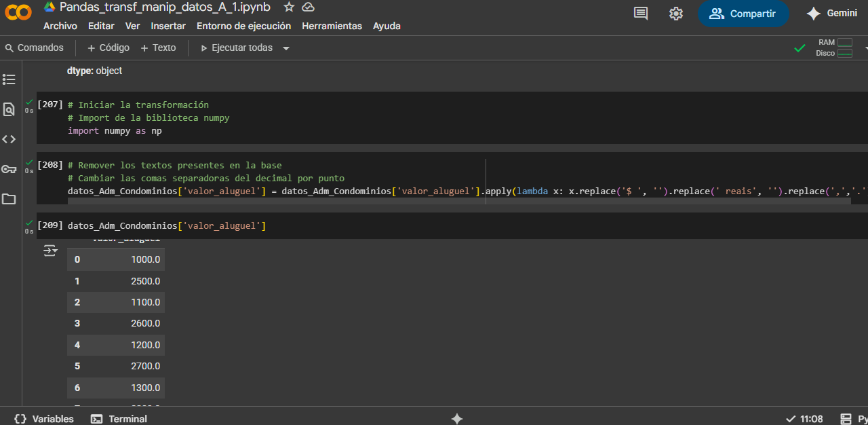Select the output value 1100.0
Screen dimensions: 868x425
point(146,302)
